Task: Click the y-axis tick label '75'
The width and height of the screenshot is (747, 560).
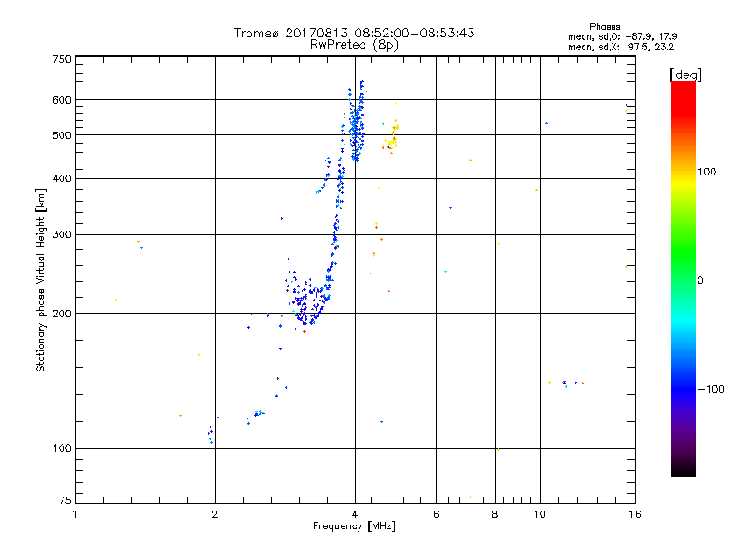Action: tap(65, 500)
